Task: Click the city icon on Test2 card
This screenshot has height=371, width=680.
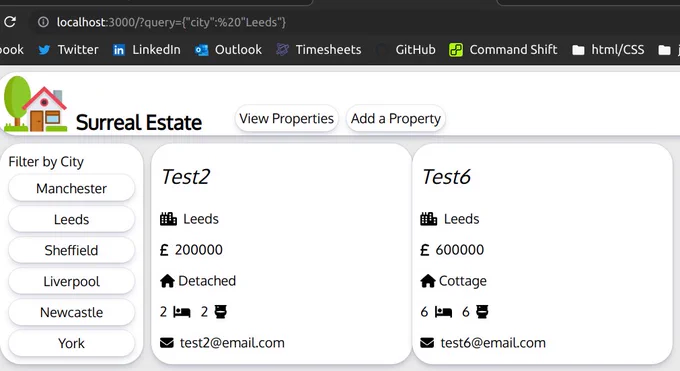Action: [x=168, y=219]
